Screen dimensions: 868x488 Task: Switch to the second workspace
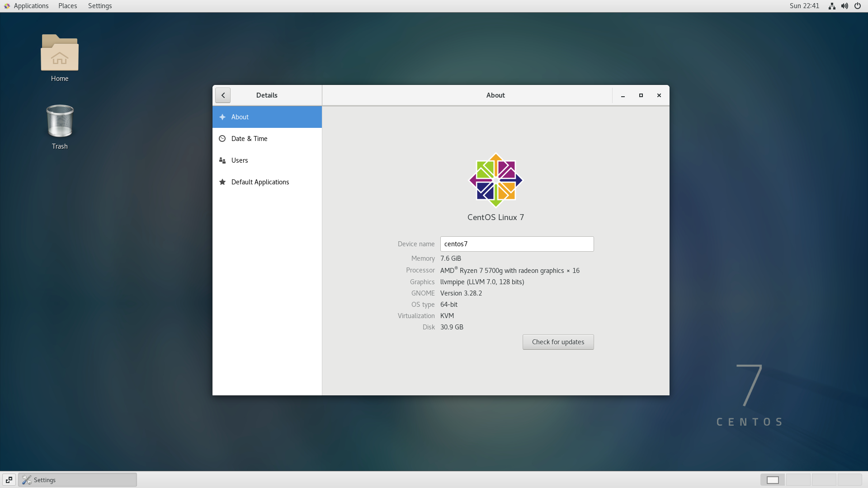point(798,480)
